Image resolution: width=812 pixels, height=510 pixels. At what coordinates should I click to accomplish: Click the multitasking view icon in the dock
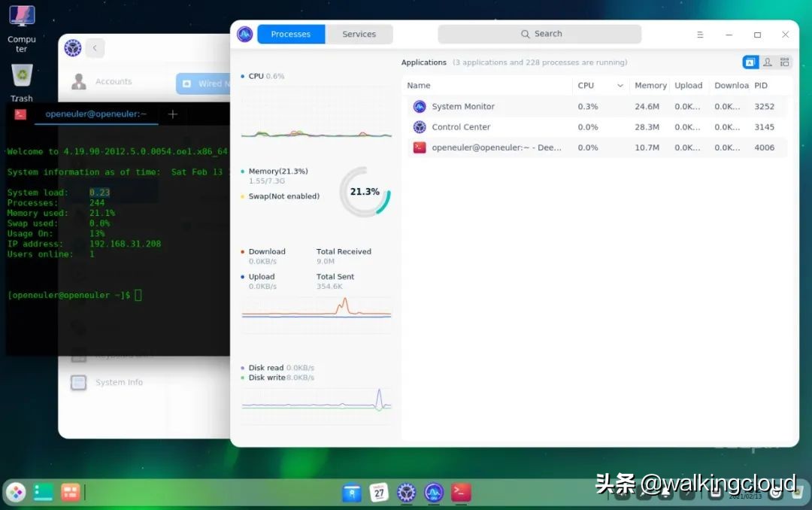point(70,491)
